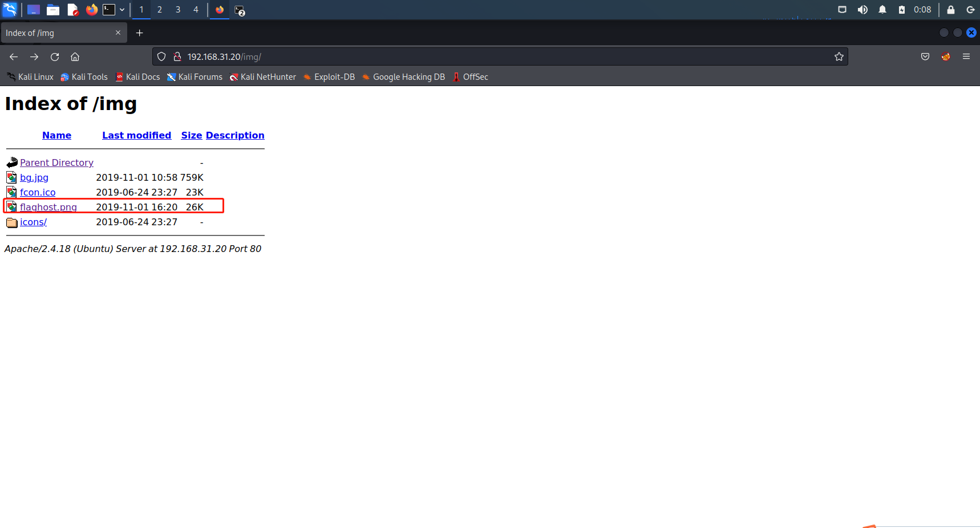Open the terminal emulator in the panel

pyautogui.click(x=109, y=10)
